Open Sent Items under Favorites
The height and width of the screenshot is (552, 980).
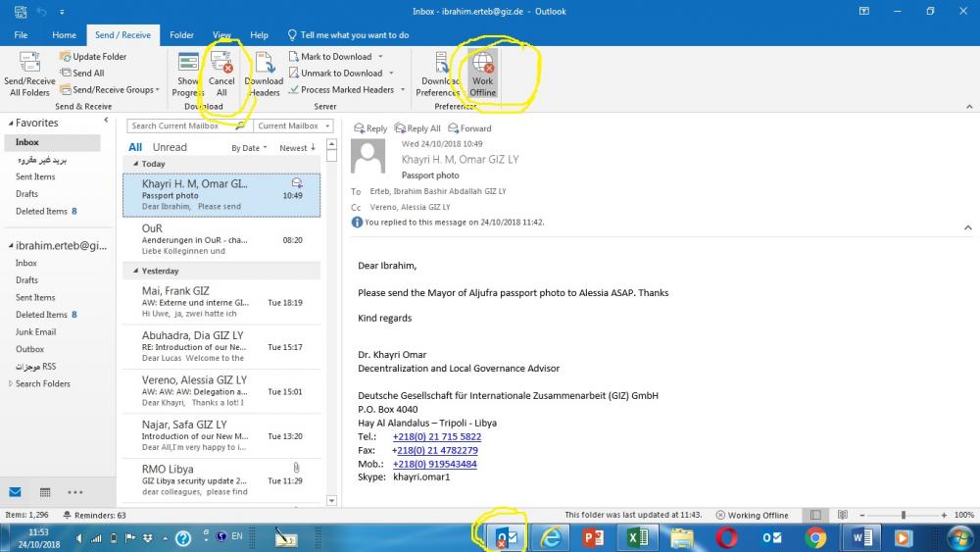35,176
